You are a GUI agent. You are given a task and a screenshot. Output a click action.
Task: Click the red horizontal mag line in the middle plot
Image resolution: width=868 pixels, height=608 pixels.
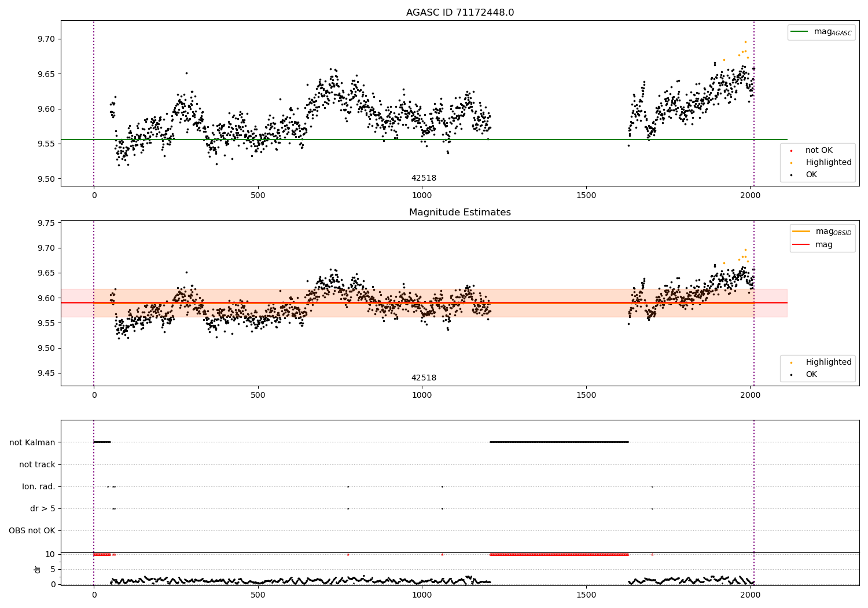point(424,303)
